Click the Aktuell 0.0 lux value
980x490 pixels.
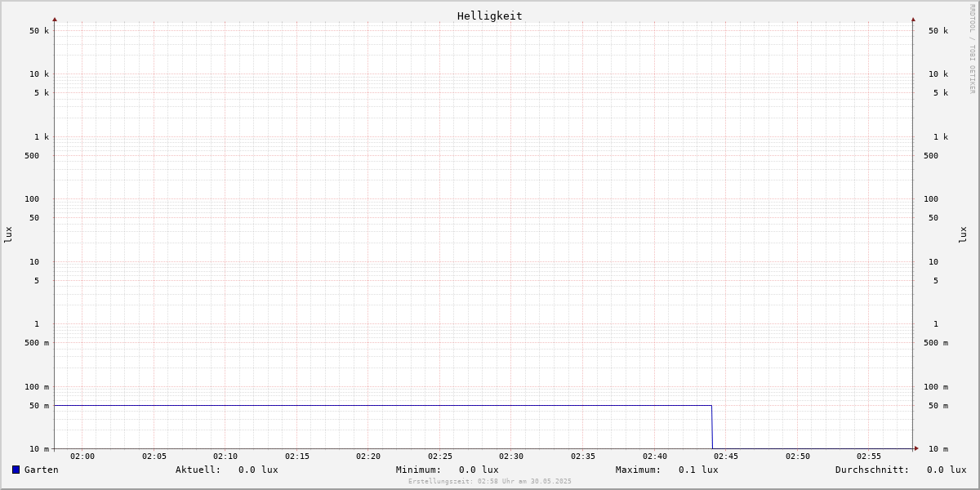(x=258, y=470)
